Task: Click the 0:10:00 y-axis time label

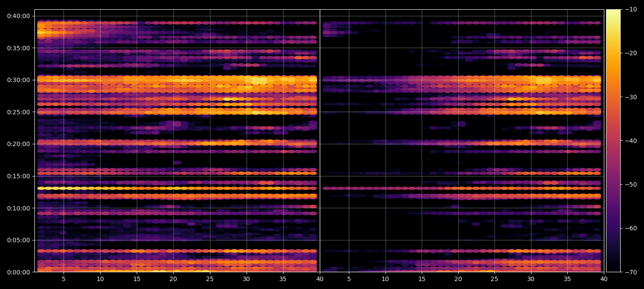Action: (x=19, y=208)
